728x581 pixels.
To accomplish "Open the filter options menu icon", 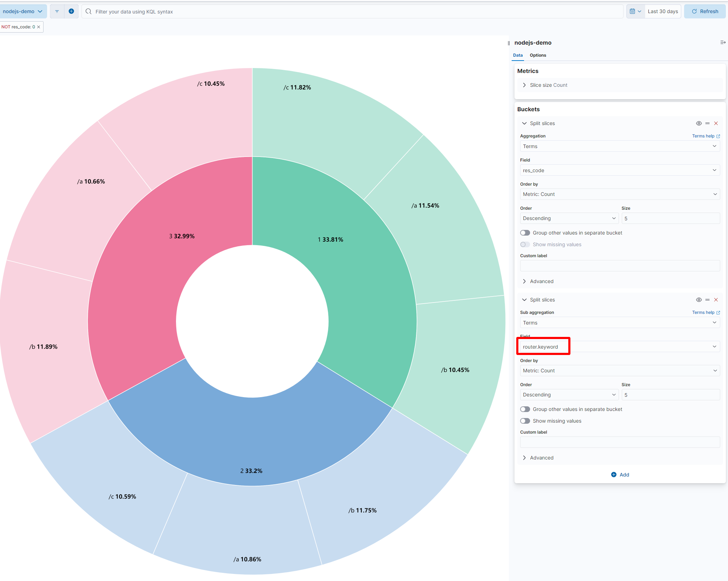I will click(x=57, y=11).
